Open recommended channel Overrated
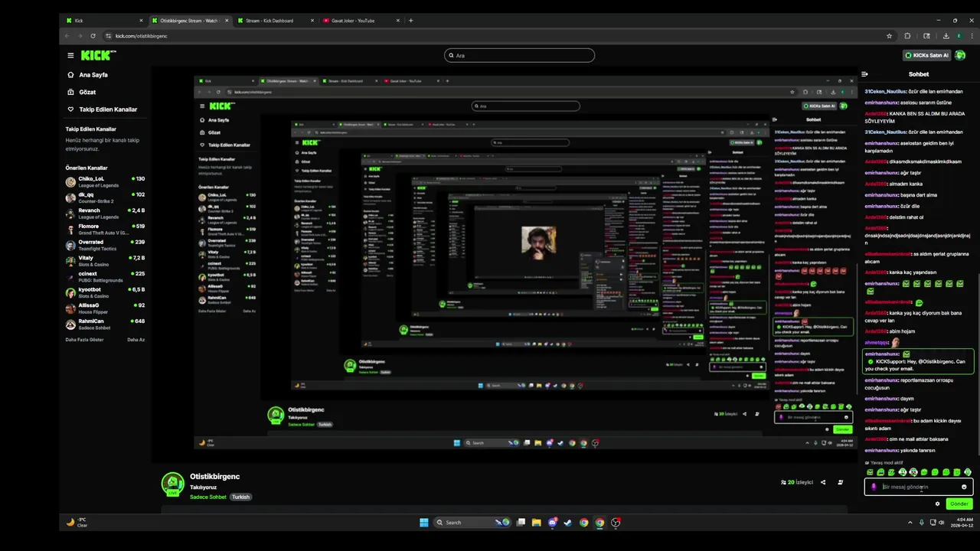Image resolution: width=980 pixels, height=551 pixels. pyautogui.click(x=106, y=246)
